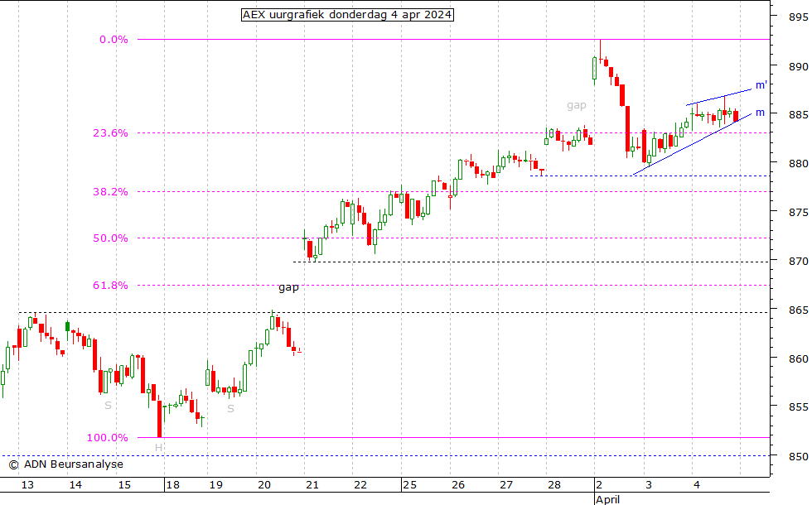Select the price axis label 880
812x505 pixels.
coord(798,164)
